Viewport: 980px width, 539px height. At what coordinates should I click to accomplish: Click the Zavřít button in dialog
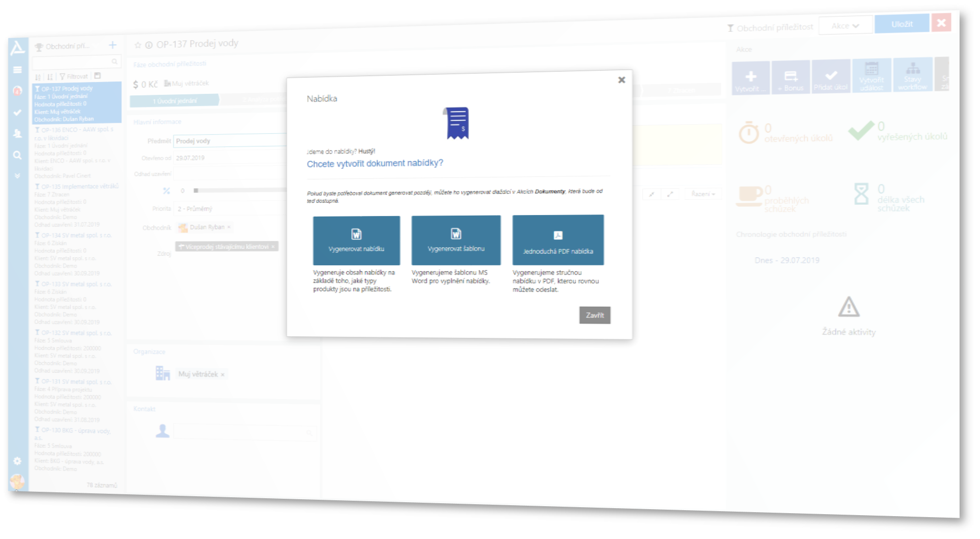tap(595, 315)
